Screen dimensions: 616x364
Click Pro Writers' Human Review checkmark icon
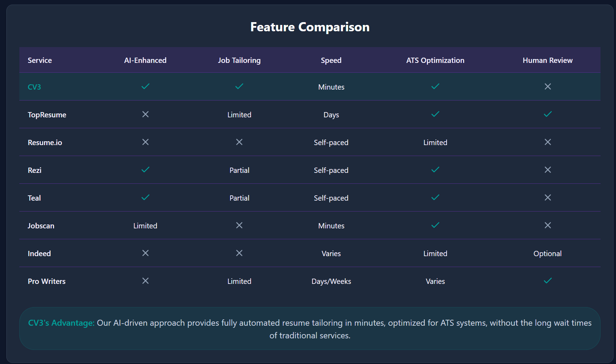[x=547, y=281]
